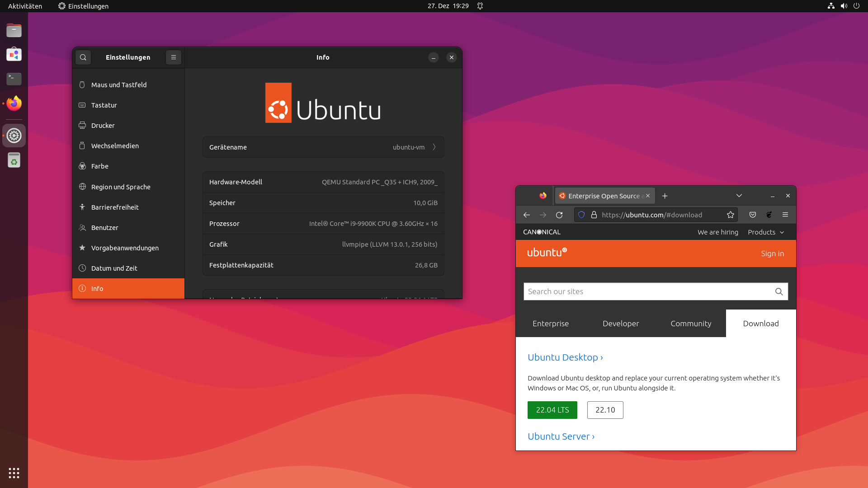Launch Firefox from the dock
The image size is (868, 488).
tap(14, 103)
